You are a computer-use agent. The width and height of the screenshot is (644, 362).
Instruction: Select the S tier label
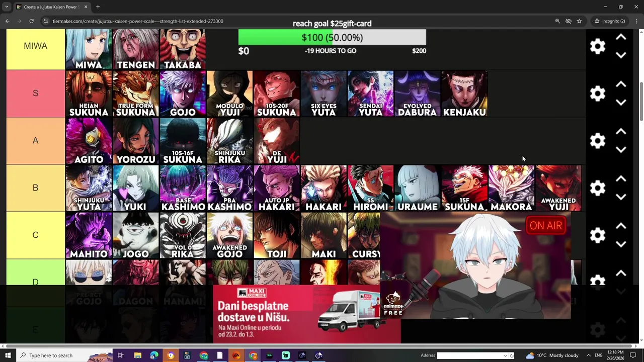[35, 94]
